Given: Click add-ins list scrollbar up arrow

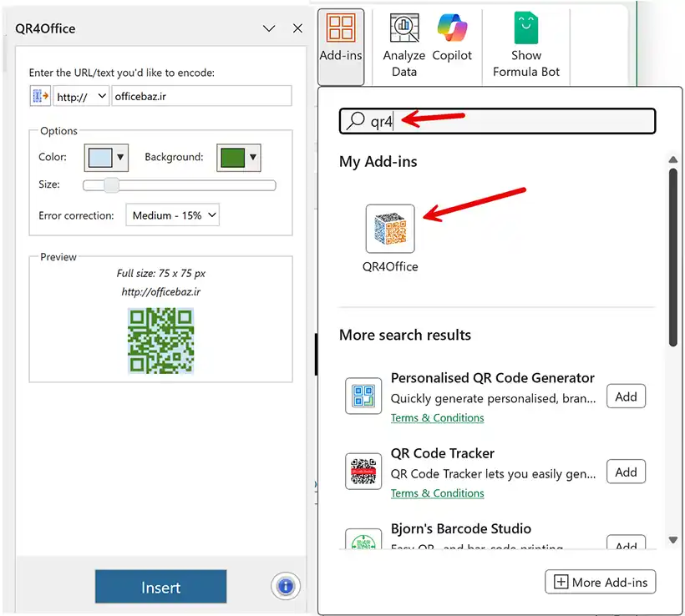Looking at the screenshot, I should coord(673,159).
